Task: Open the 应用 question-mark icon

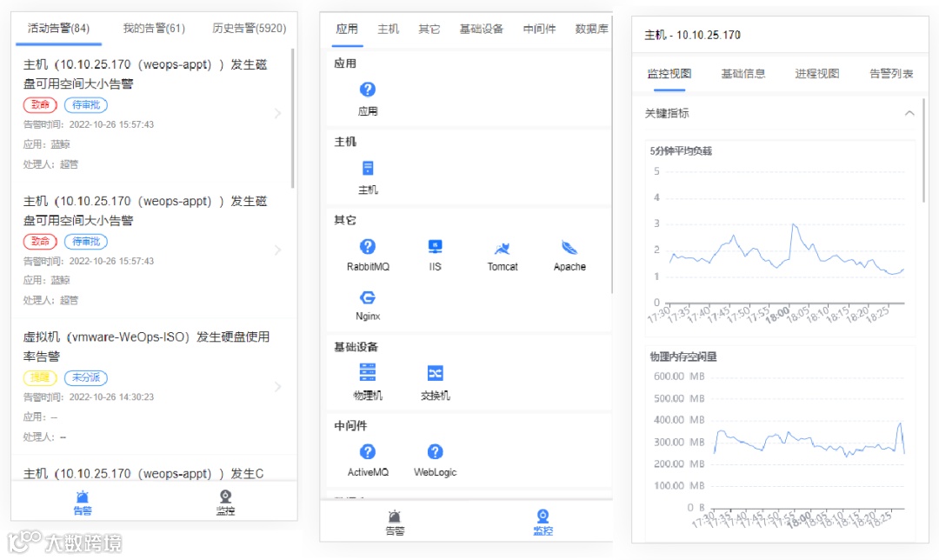Action: (x=368, y=90)
